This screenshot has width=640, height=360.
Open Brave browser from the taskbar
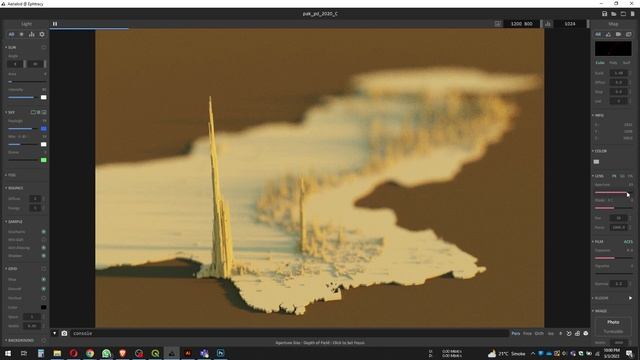122,353
